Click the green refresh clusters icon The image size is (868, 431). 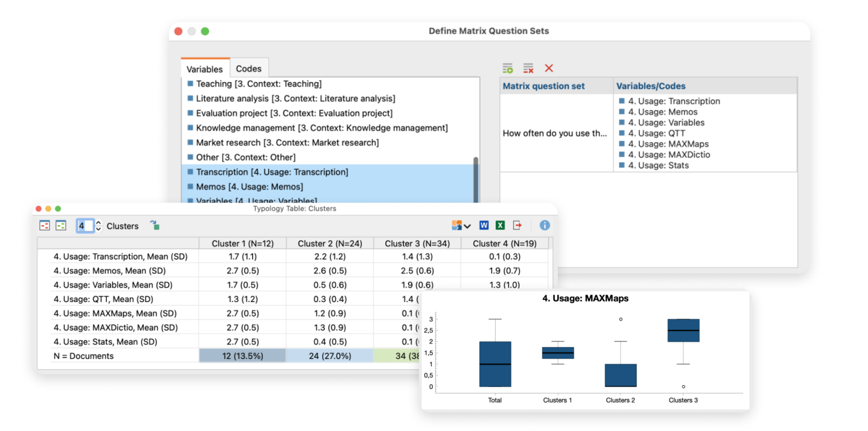pyautogui.click(x=155, y=226)
